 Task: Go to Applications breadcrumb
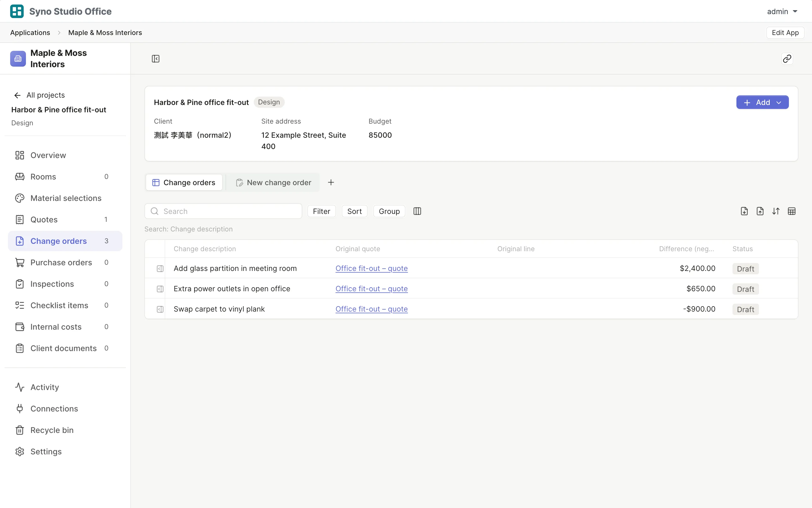point(30,32)
